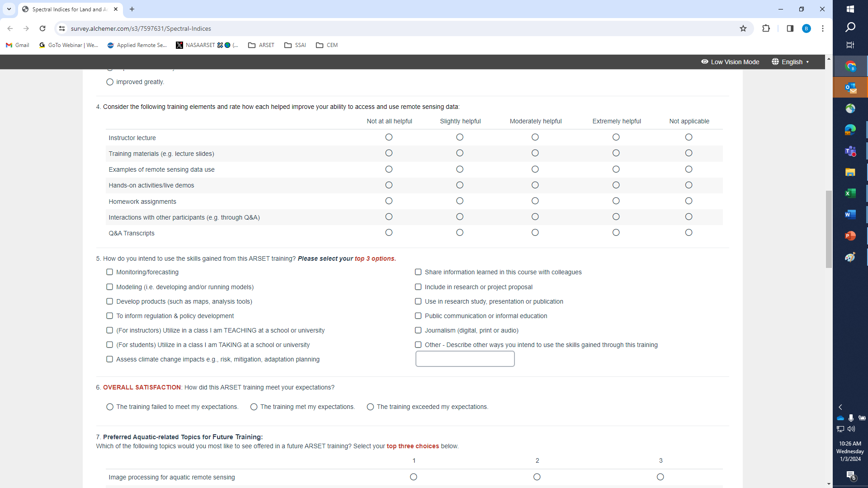Select Extremely helpful for Instructor lecture

(x=616, y=137)
